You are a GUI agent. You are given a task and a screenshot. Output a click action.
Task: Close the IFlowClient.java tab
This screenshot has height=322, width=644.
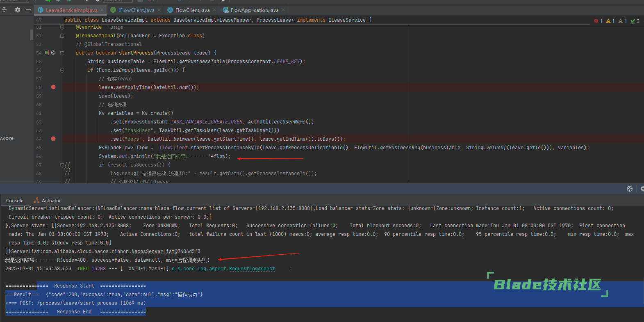(x=159, y=10)
